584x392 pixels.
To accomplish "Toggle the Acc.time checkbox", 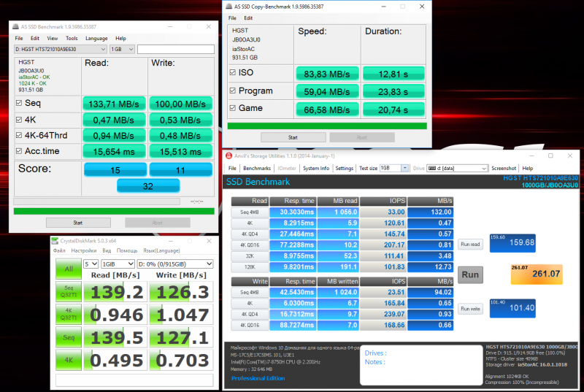I will 19,151.
